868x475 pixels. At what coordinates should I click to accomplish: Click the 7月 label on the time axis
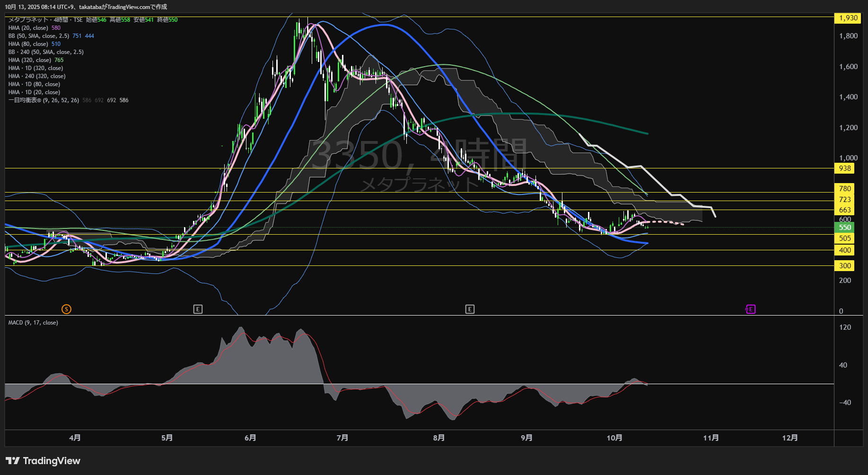tap(342, 438)
